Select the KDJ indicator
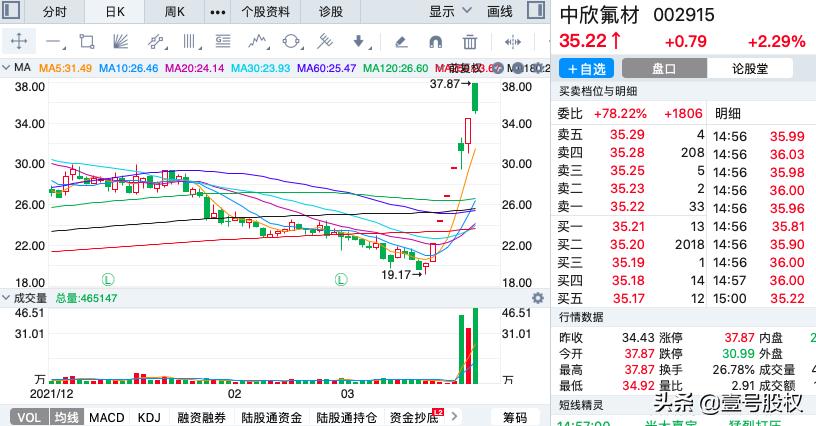The height and width of the screenshot is (426, 816). 149,417
